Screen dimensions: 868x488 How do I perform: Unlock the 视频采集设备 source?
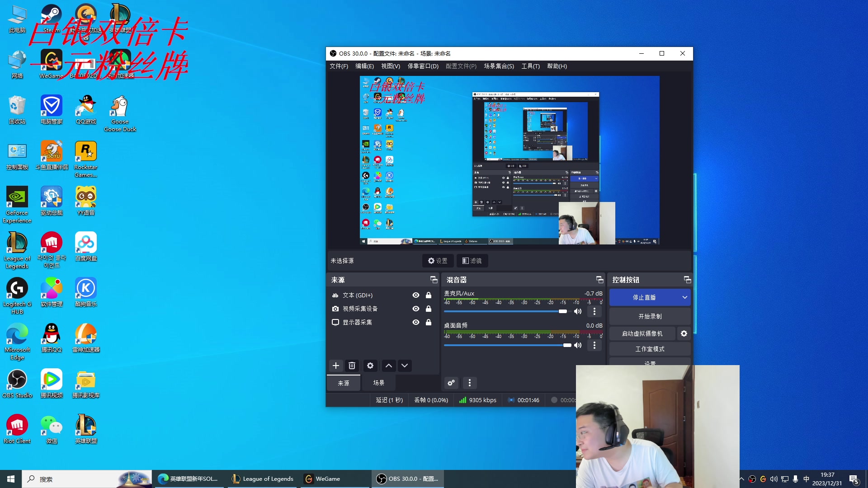tap(429, 309)
